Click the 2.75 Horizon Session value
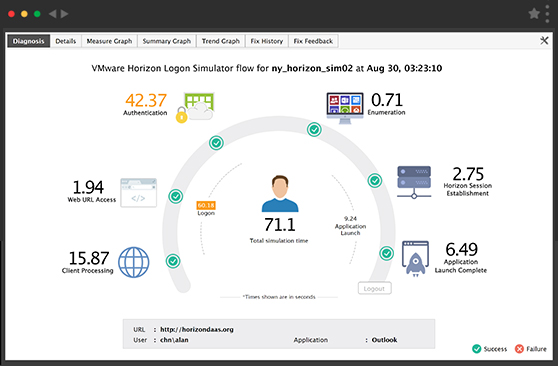Viewport: 558px width, 366px height. click(468, 174)
